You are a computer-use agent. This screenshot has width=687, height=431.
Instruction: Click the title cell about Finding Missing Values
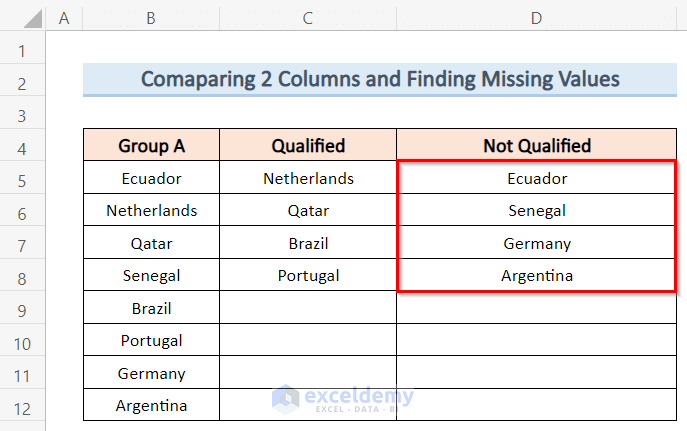click(x=380, y=79)
